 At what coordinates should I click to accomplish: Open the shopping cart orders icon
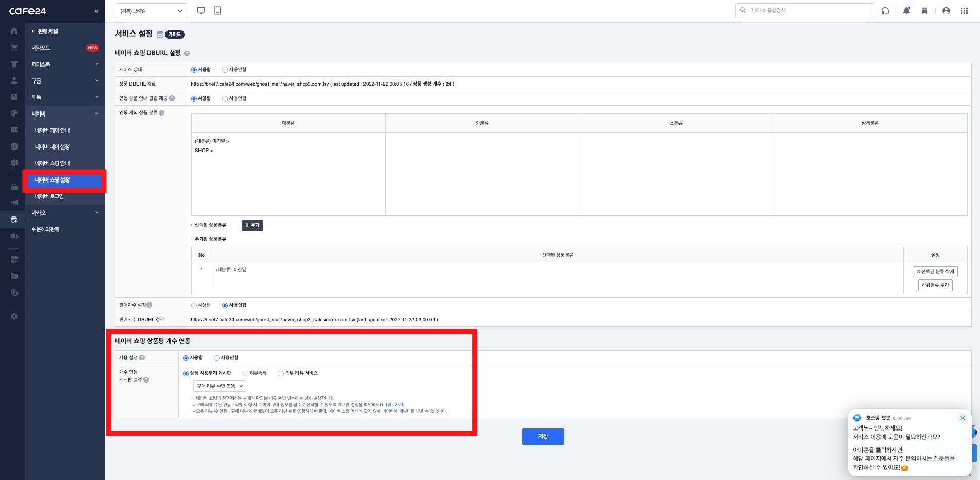pyautogui.click(x=14, y=47)
